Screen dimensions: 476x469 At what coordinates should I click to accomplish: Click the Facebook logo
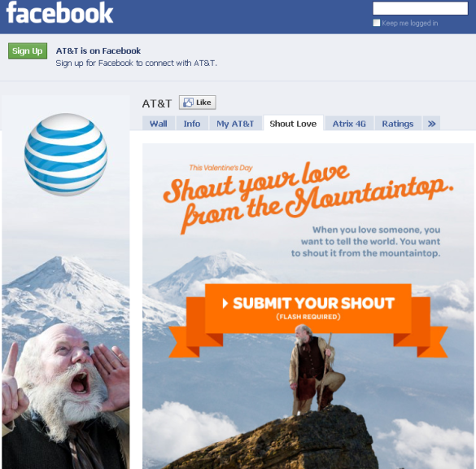click(59, 13)
